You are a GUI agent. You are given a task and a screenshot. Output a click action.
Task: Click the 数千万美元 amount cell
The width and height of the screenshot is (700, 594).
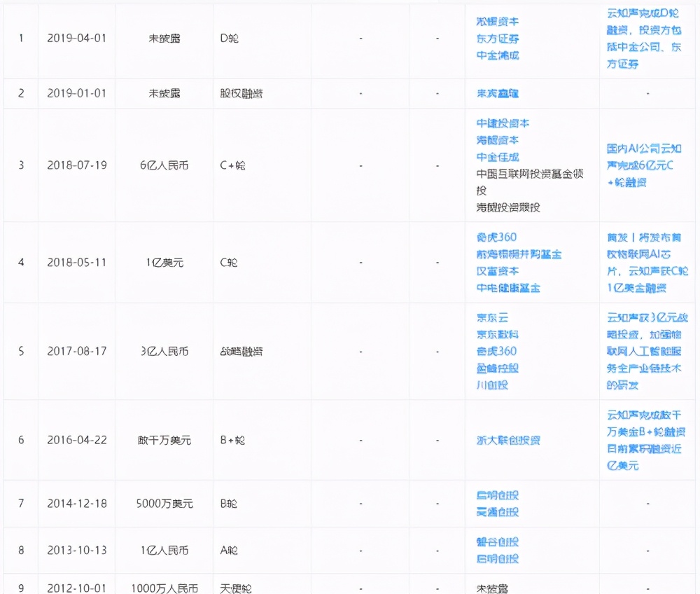point(164,441)
